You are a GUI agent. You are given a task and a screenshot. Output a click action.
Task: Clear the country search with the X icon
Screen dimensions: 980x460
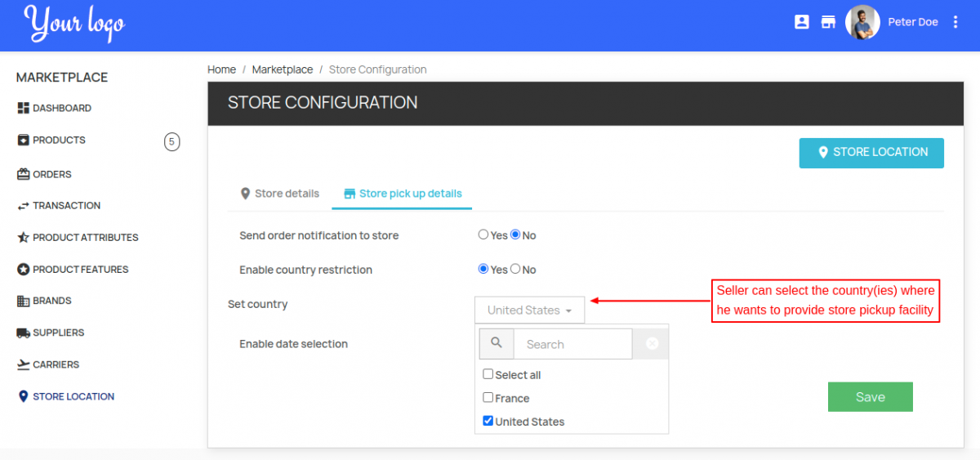point(652,344)
